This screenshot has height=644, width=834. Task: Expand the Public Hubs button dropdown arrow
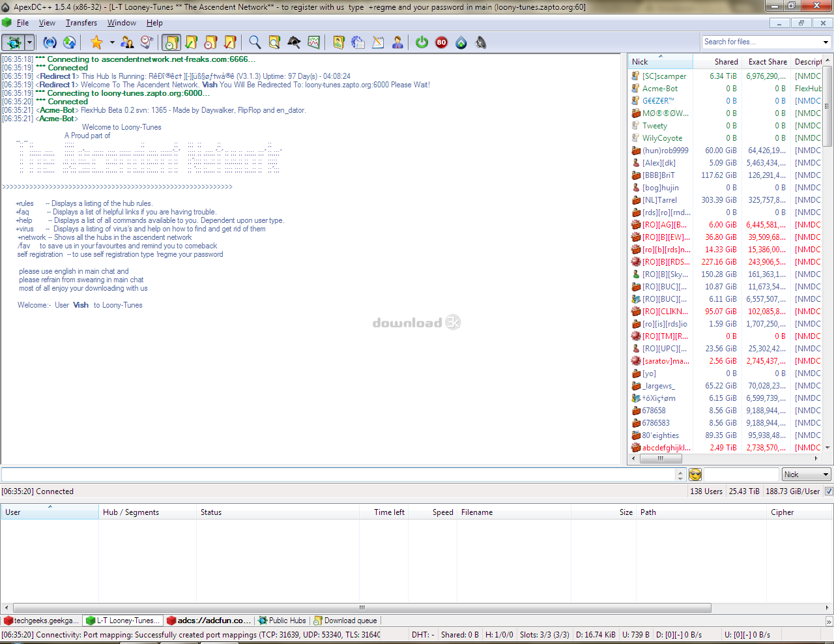pyautogui.click(x=29, y=43)
